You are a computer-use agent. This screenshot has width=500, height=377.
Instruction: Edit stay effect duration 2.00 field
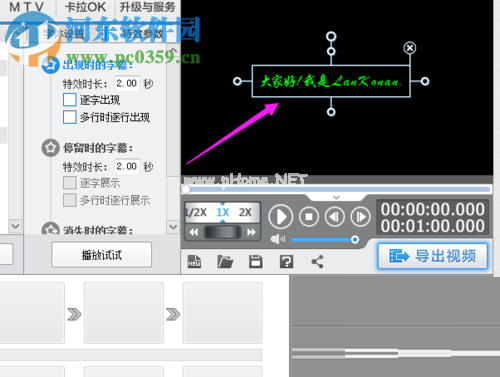coord(127,166)
